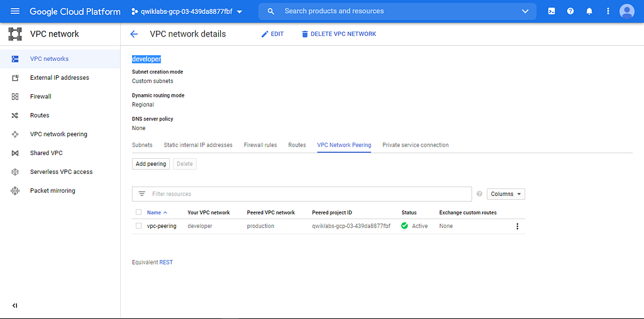Click the peered project ID cell value
The image size is (644, 319).
tap(351, 226)
